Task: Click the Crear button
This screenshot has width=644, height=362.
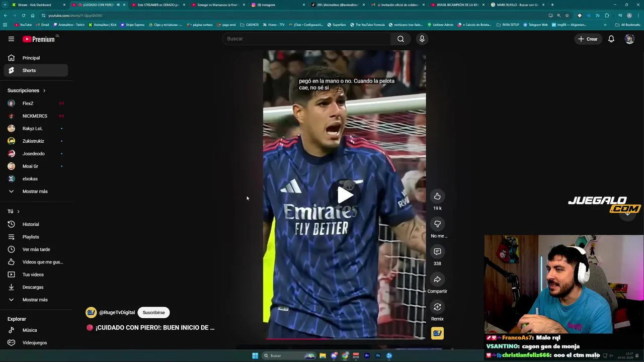Action: (x=588, y=39)
